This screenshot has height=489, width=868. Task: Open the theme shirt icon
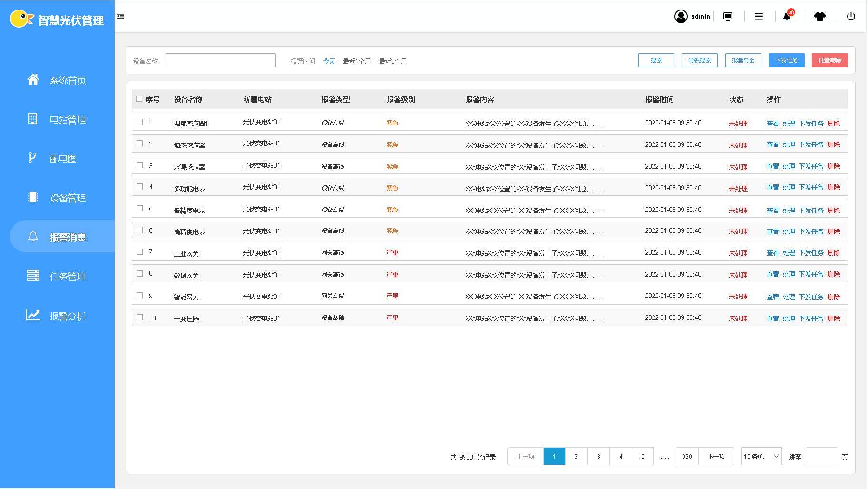point(819,17)
